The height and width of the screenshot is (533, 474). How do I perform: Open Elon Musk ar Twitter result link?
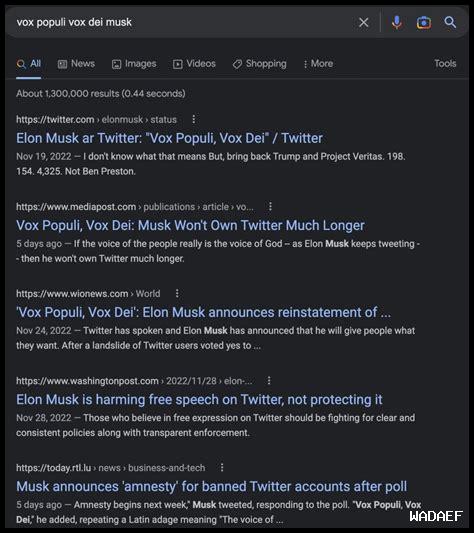tap(169, 138)
